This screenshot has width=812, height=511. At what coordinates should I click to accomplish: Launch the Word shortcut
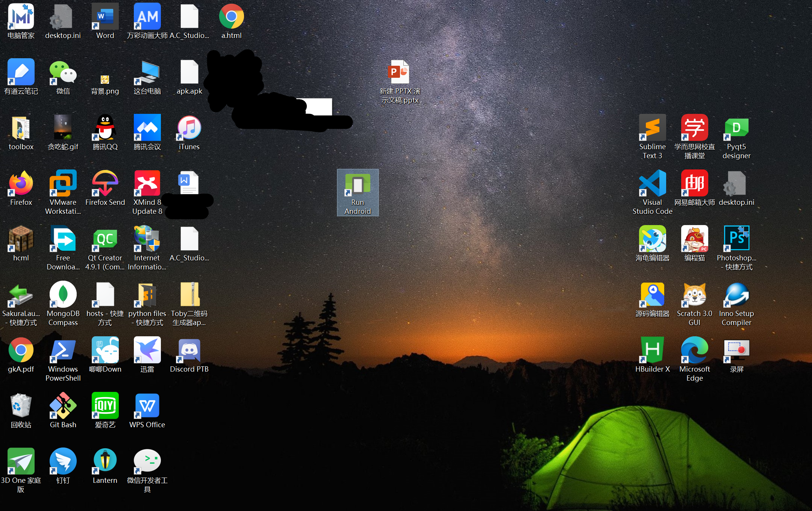coord(105,21)
